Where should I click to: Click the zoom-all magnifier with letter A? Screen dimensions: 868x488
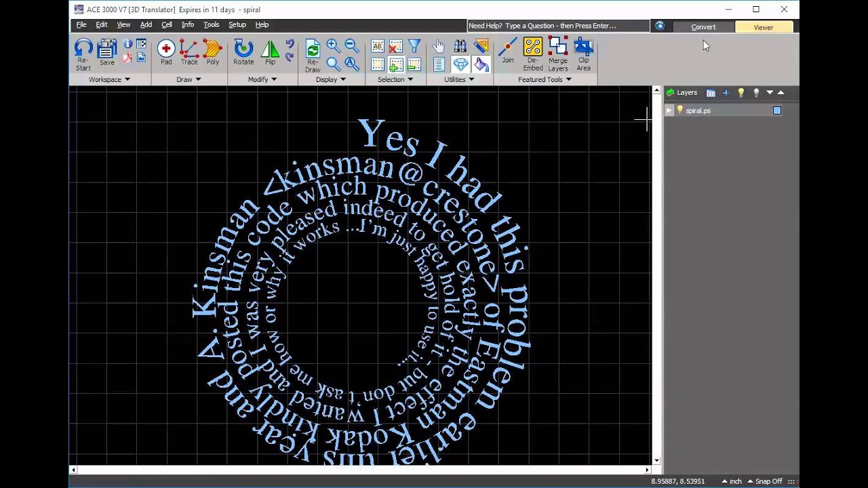click(x=351, y=64)
